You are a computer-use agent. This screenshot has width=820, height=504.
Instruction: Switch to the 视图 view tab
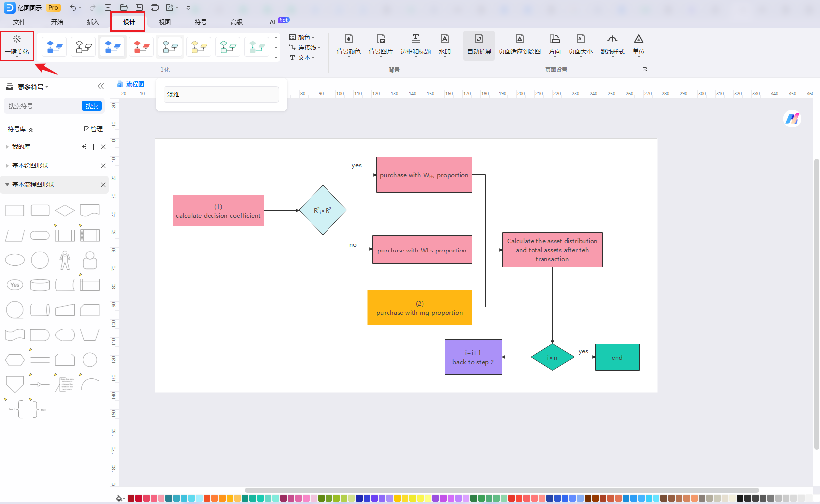point(165,22)
